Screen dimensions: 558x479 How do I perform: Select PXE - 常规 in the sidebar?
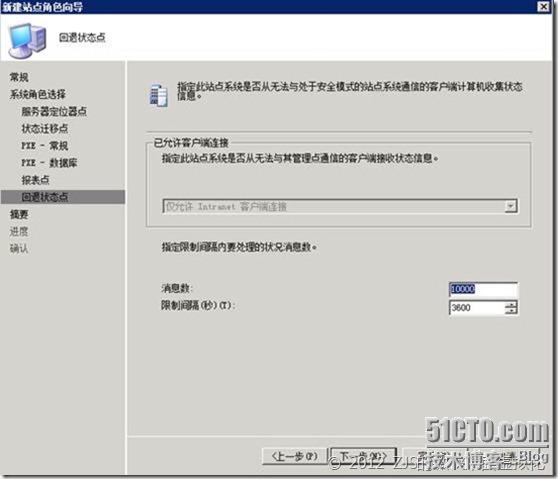click(x=45, y=146)
